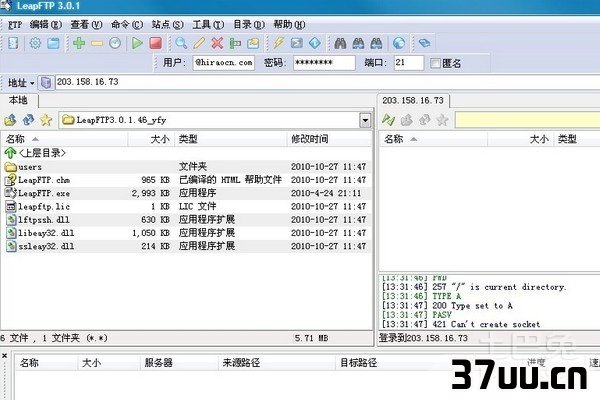Image resolution: width=600 pixels, height=400 pixels.
Task: Open the 命令(C) menu
Action: pyautogui.click(x=127, y=25)
